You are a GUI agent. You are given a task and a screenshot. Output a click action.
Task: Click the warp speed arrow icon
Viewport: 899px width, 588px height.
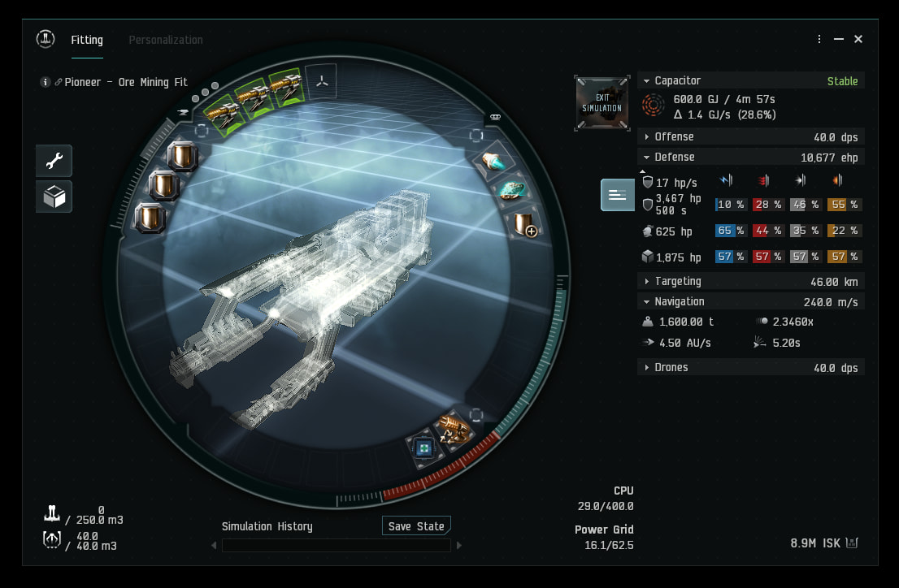click(x=648, y=342)
